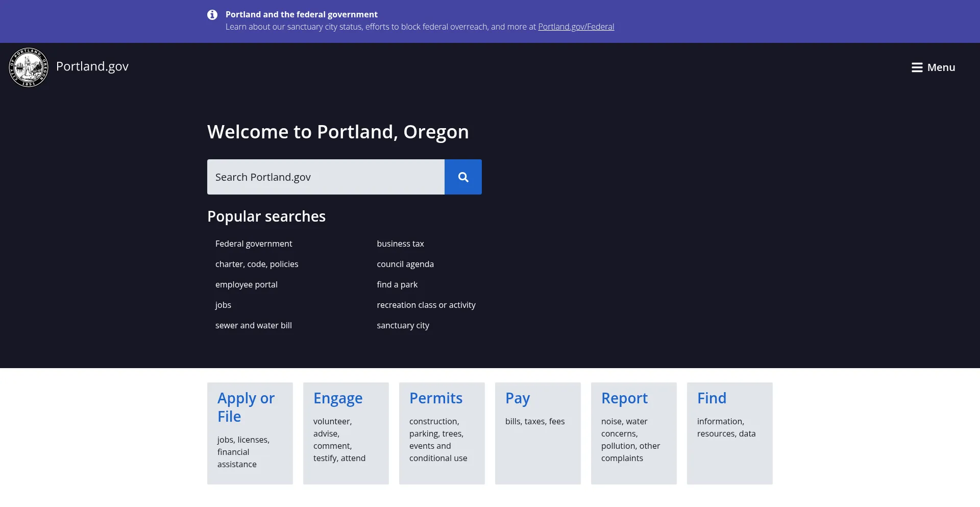The image size is (980, 507).
Task: Open the hamburger Menu
Action: (x=933, y=67)
